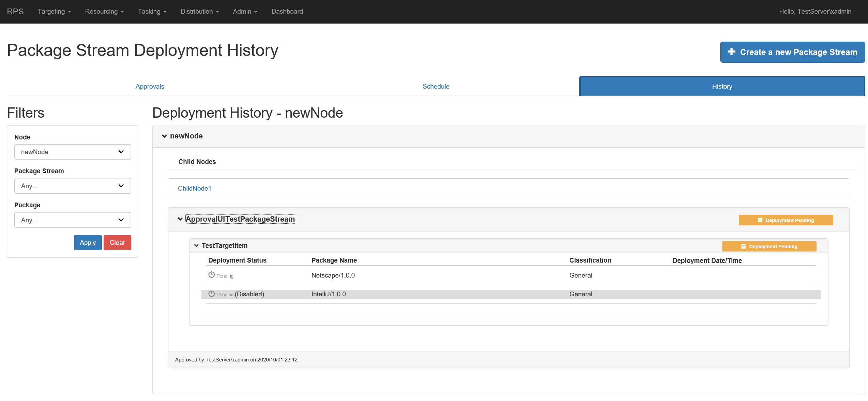This screenshot has height=401, width=868.
Task: Click the clock icon beside IntelliJ/1.0.0 Pending status
Action: point(211,293)
